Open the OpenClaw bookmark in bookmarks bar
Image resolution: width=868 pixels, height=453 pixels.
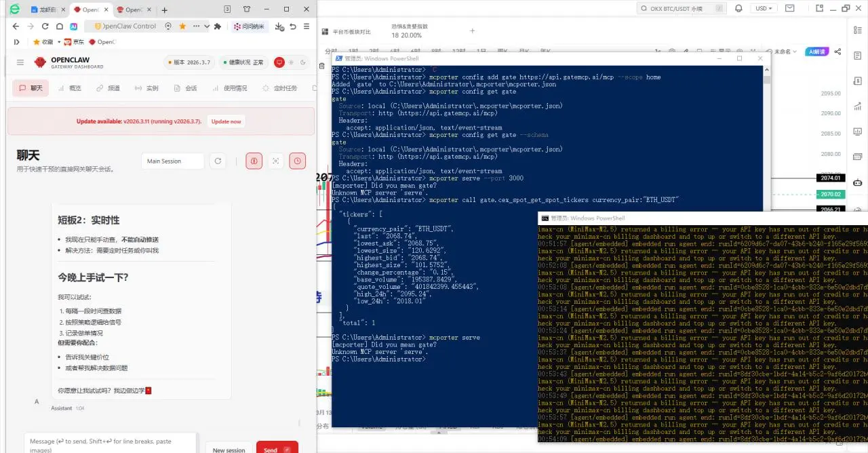[102, 42]
